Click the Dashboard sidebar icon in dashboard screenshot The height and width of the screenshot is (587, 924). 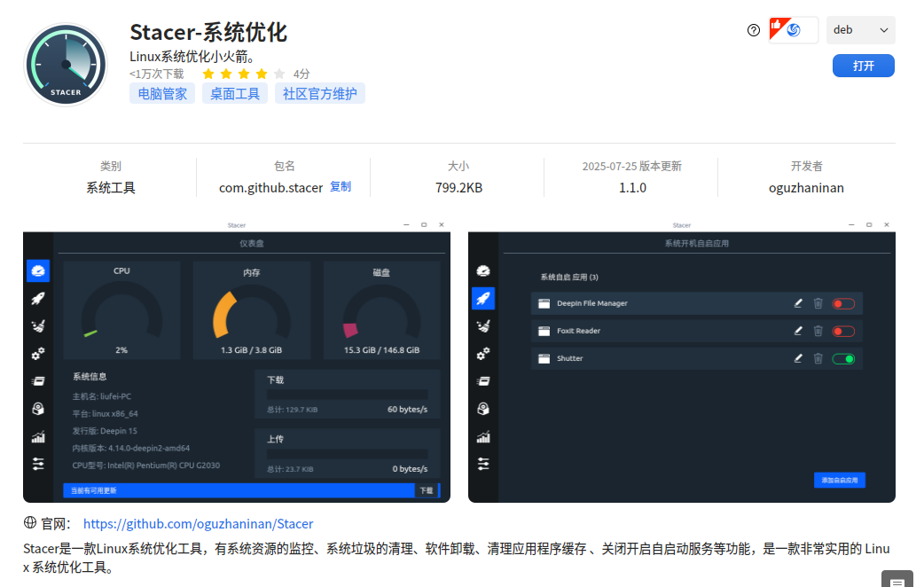pos(38,271)
